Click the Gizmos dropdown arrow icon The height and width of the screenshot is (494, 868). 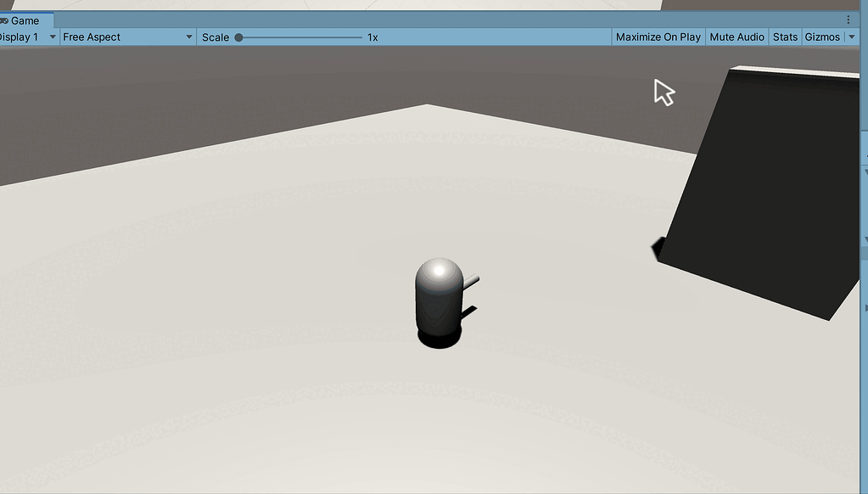coord(852,36)
